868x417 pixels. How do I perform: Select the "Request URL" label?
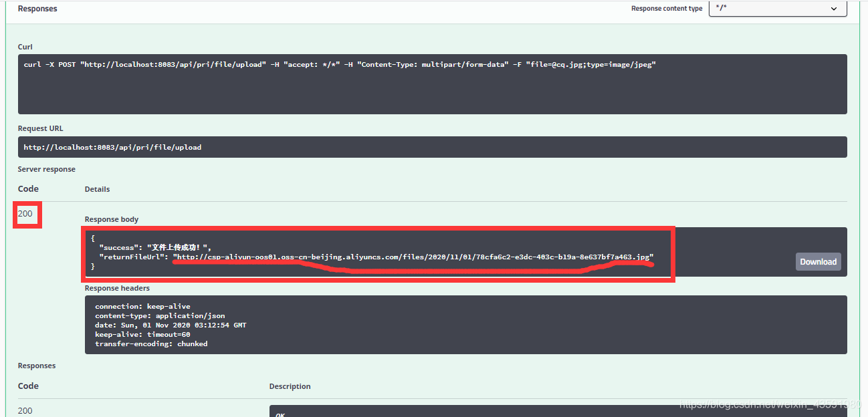(x=41, y=128)
